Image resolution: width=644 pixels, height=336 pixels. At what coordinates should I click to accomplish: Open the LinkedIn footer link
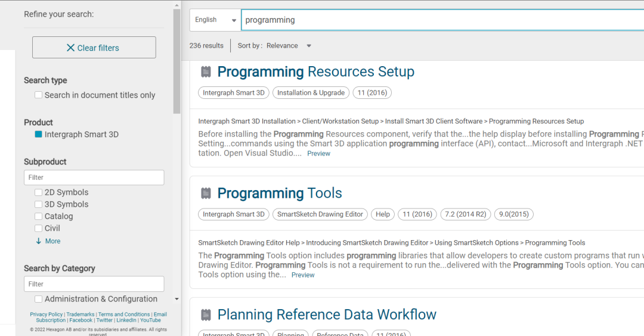[x=126, y=320]
